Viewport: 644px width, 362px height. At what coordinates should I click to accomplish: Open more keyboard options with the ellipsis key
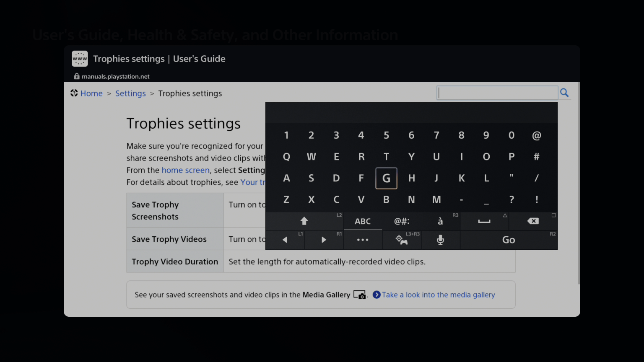(x=363, y=240)
